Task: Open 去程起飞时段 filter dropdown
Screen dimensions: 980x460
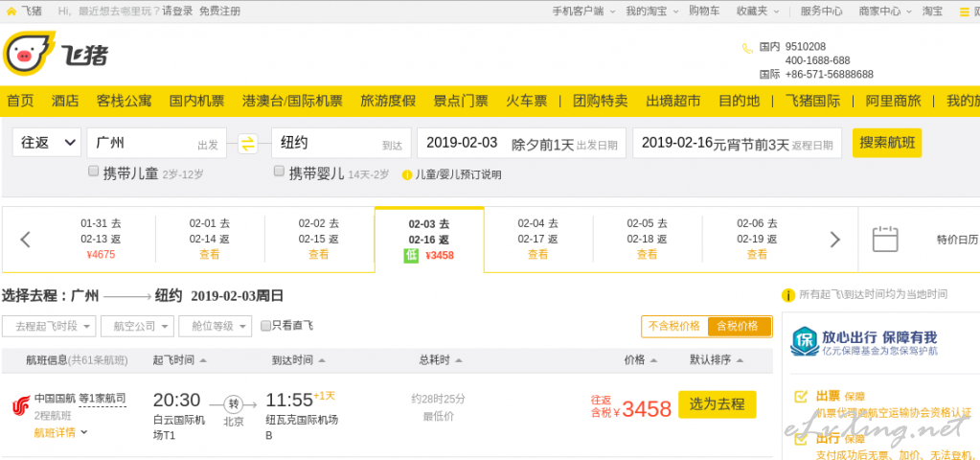Action: [50, 326]
